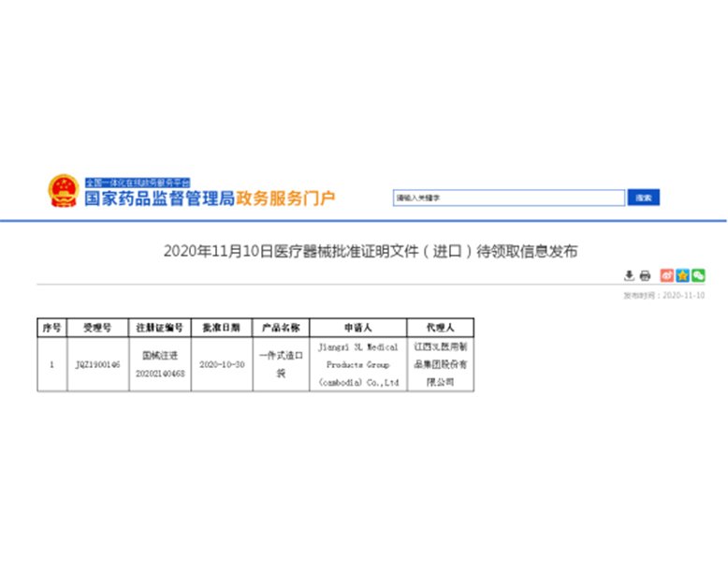Click the printer icon to print page
Screen dimensions: 728x574
tap(645, 275)
